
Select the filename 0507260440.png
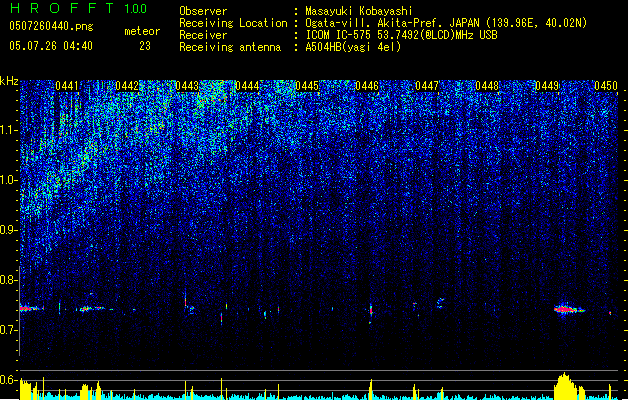[51, 26]
